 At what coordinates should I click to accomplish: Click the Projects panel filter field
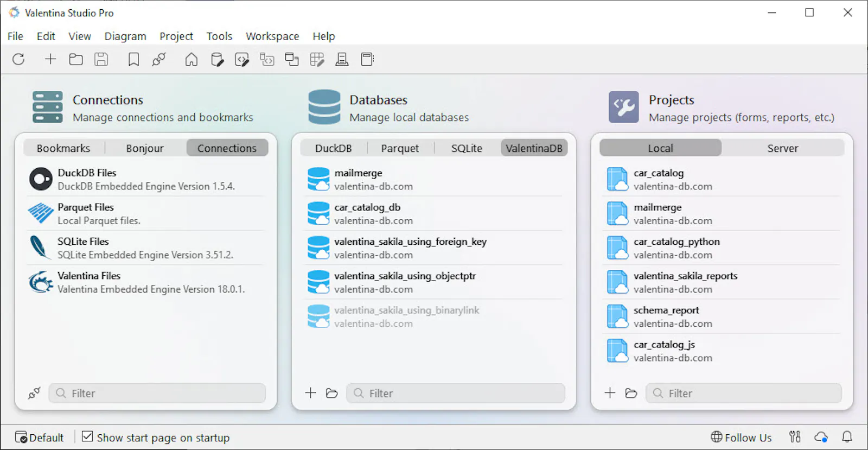744,393
